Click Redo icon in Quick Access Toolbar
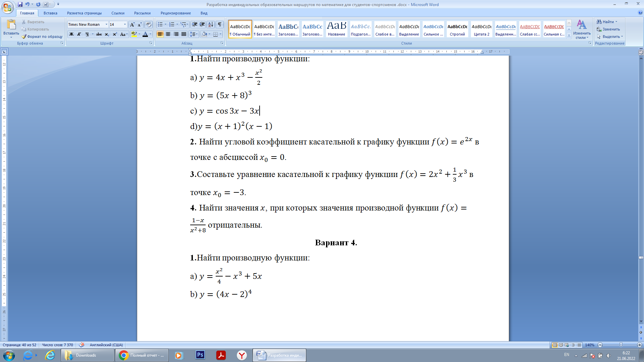The height and width of the screenshot is (362, 644). pos(38,4)
